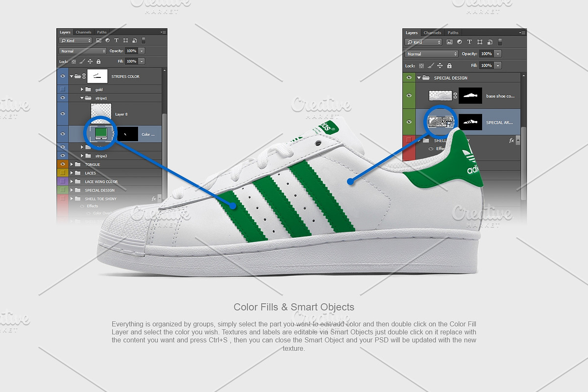Expand the stripe3 group
Screen dimensions: 588x392
pyautogui.click(x=82, y=156)
